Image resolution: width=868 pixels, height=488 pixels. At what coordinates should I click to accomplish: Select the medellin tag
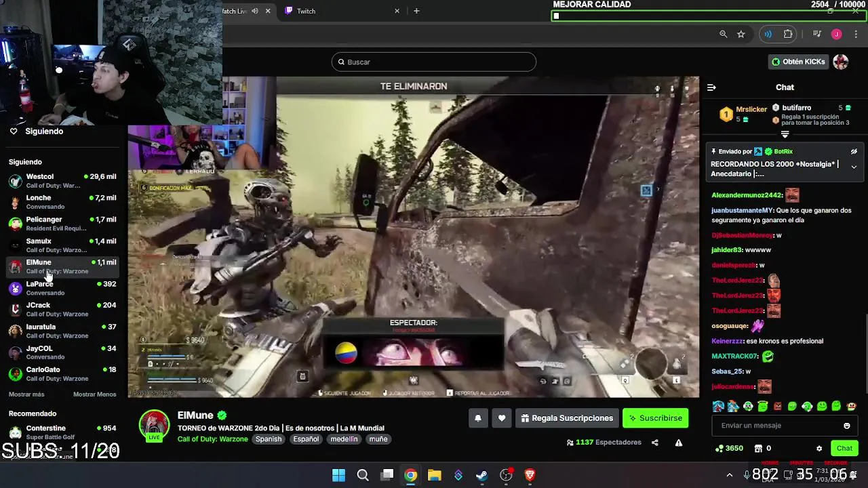click(344, 439)
